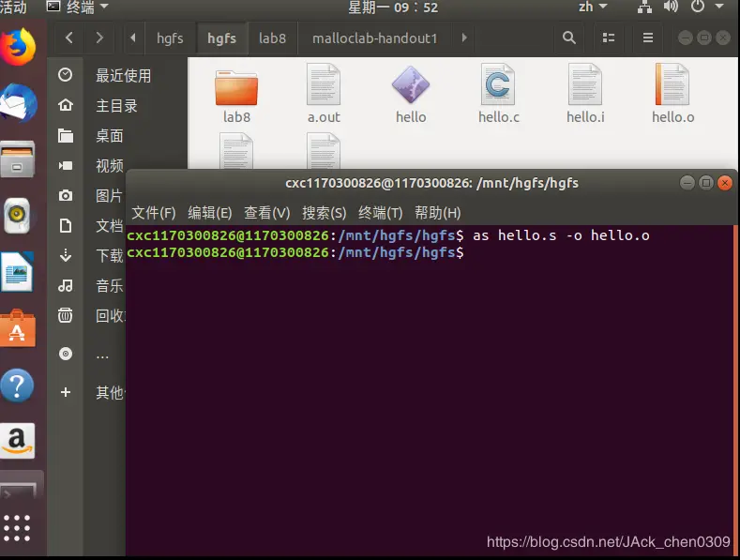Show applications grid in the dock
Viewport: 740px width, 560px height.
(17, 528)
